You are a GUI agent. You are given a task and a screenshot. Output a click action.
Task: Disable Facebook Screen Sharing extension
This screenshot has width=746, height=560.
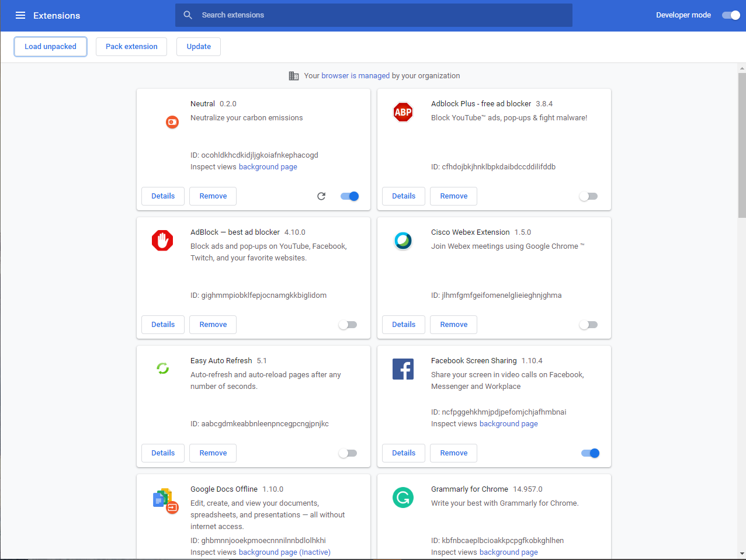click(590, 453)
